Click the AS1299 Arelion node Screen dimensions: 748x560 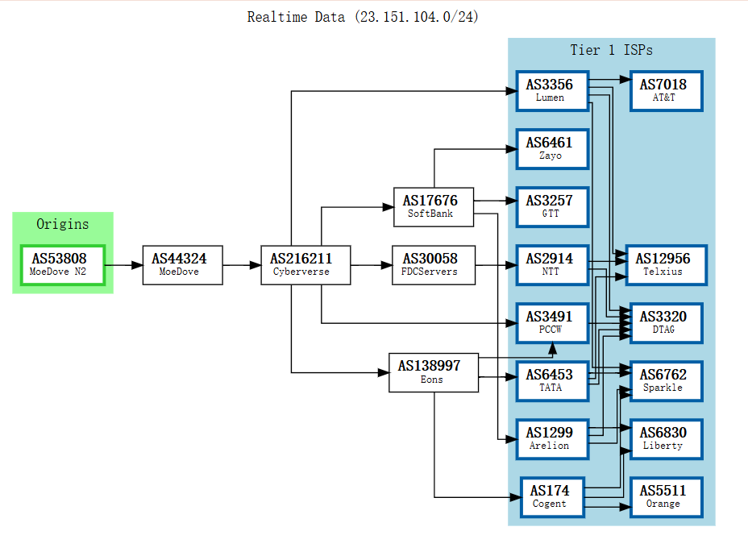[x=552, y=439]
